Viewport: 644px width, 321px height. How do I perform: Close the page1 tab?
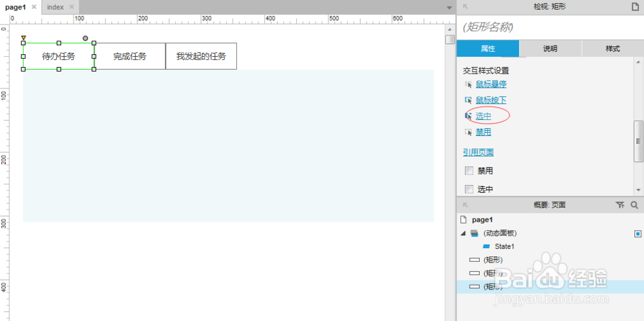(x=34, y=7)
